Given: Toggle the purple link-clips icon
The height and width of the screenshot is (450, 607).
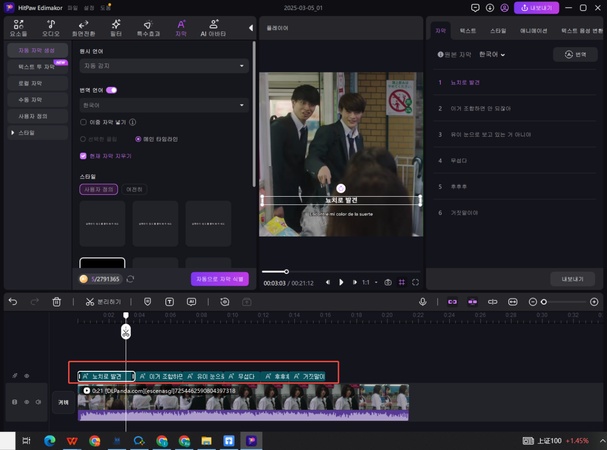Looking at the screenshot, I should (452, 302).
